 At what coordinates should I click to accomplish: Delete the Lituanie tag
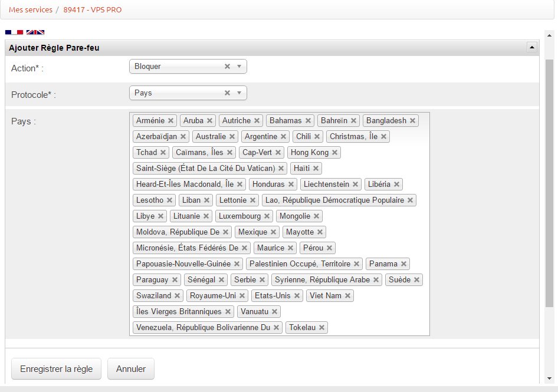[x=206, y=216]
